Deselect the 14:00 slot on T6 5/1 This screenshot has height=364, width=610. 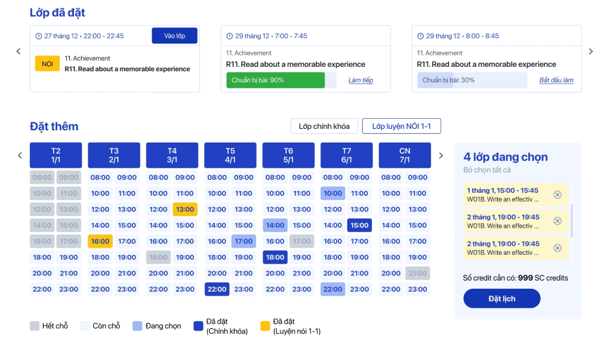275,226
